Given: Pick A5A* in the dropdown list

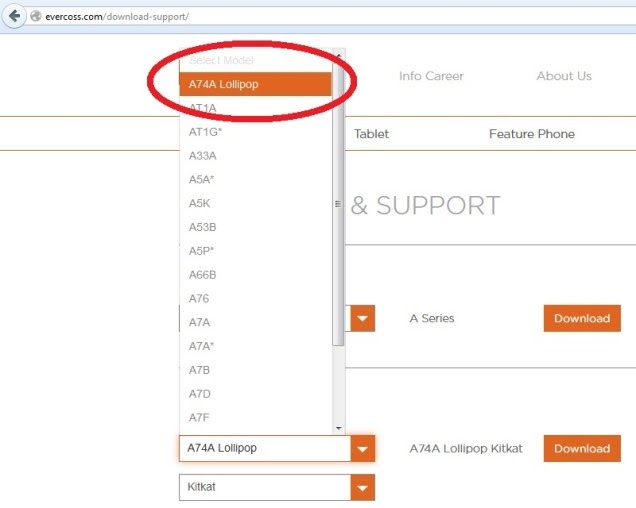Looking at the screenshot, I should 256,179.
